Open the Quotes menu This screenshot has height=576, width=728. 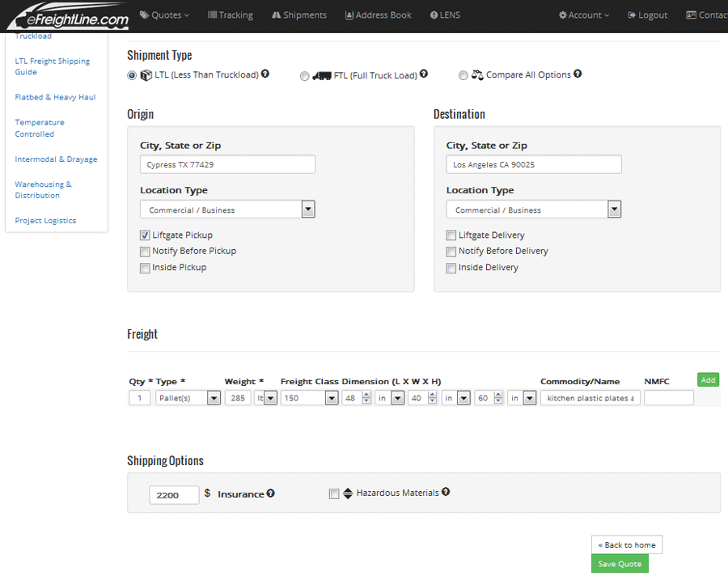point(164,15)
